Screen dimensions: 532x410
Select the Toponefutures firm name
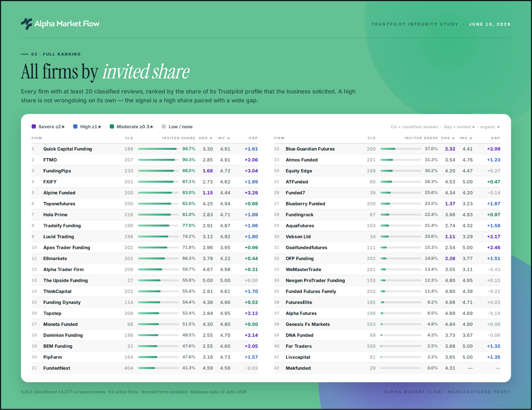pyautogui.click(x=59, y=204)
